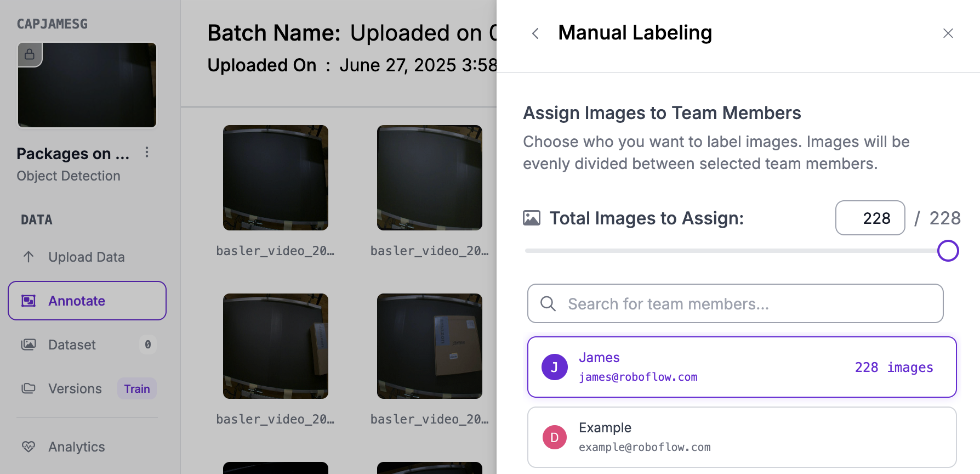Deselect James as a labeler
Viewport: 980px width, 474px height.
742,367
